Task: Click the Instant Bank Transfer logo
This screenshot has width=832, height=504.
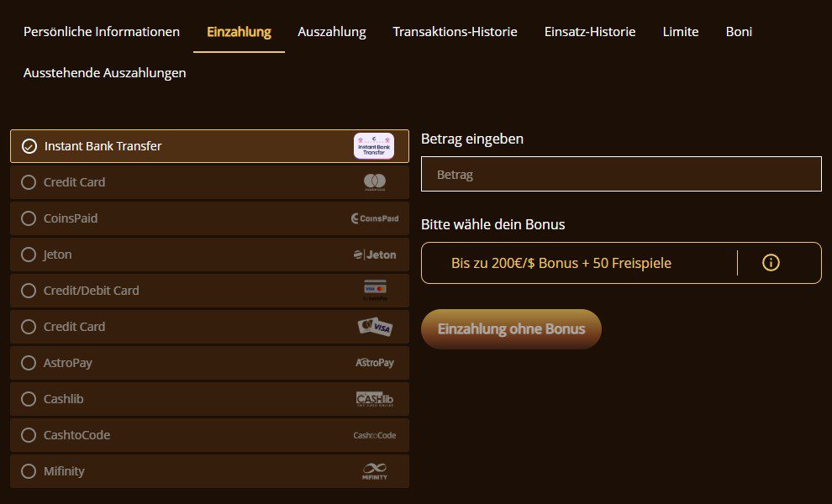Action: click(x=373, y=146)
